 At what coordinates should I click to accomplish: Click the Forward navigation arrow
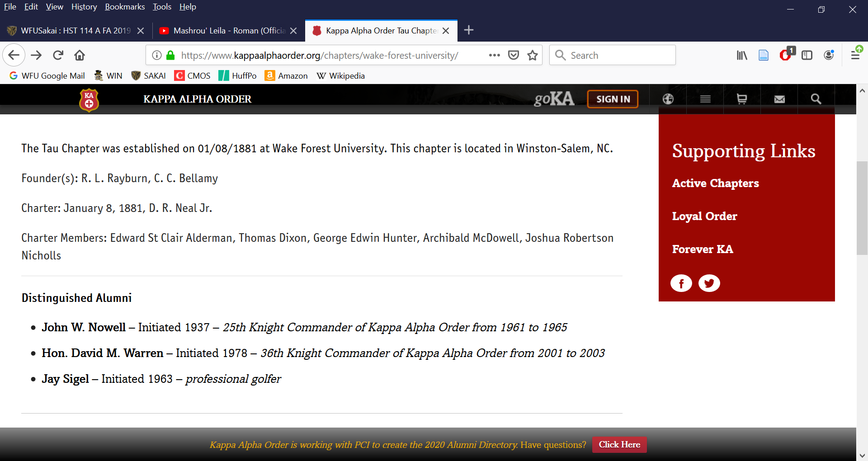[x=36, y=55]
